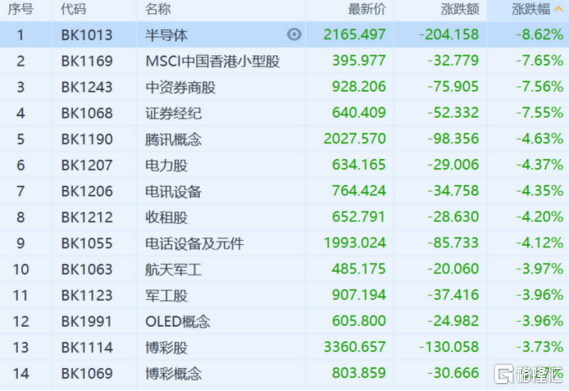569x391 pixels.
Task: Click change amount -52.332
Action: coord(453,113)
